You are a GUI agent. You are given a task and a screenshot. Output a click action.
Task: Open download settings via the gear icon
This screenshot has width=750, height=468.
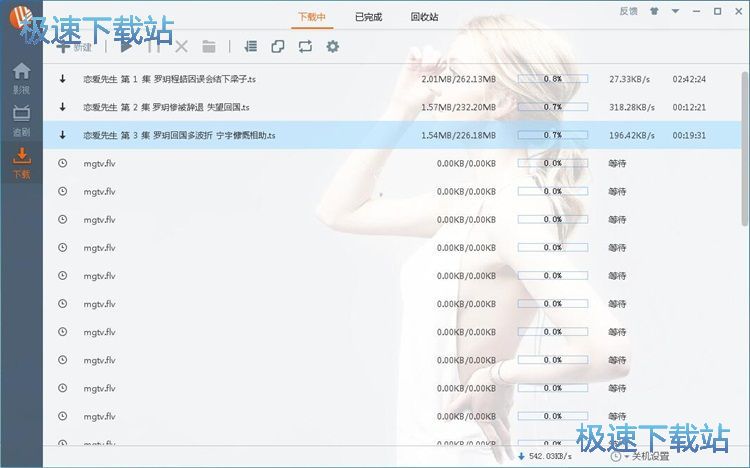pos(332,46)
